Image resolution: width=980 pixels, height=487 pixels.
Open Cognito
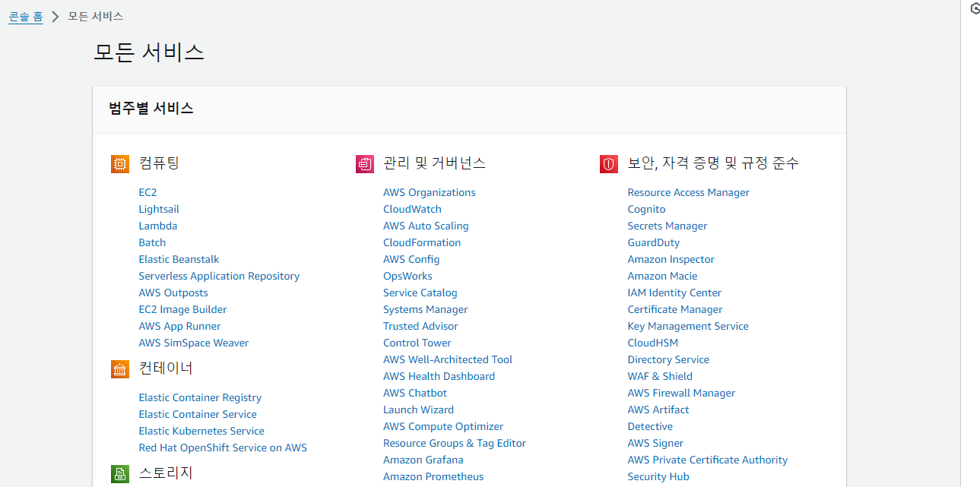646,209
